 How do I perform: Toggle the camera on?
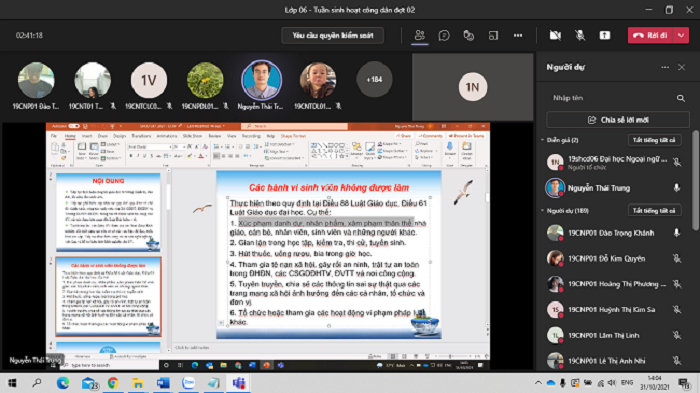click(x=555, y=35)
